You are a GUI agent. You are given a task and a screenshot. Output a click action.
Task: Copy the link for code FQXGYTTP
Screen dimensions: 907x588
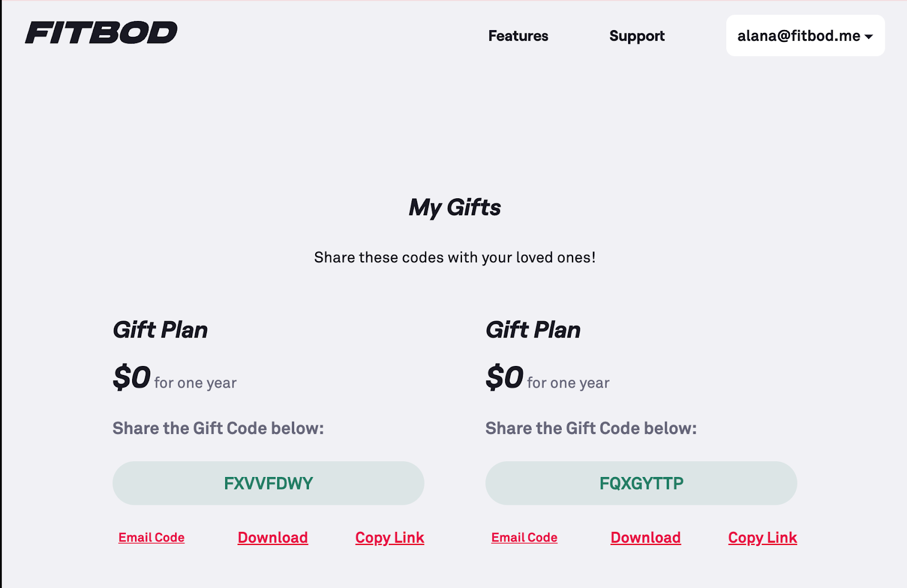click(x=762, y=537)
